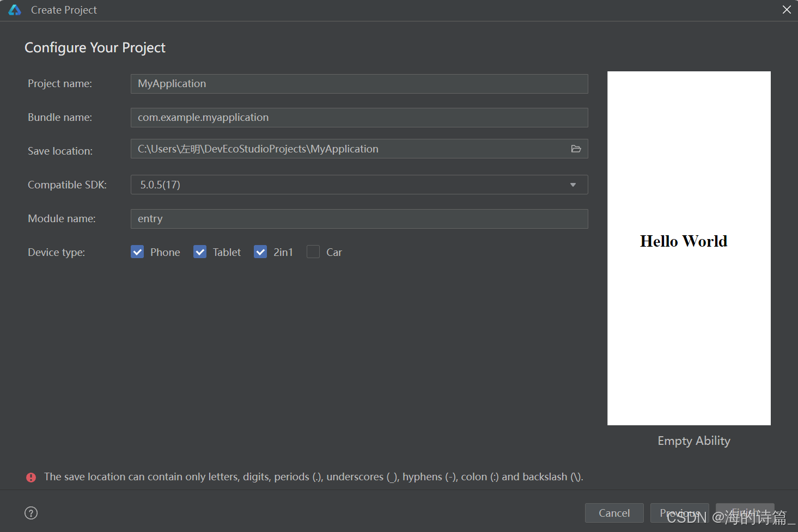Click the Project name label
The width and height of the screenshot is (798, 532).
pos(60,84)
